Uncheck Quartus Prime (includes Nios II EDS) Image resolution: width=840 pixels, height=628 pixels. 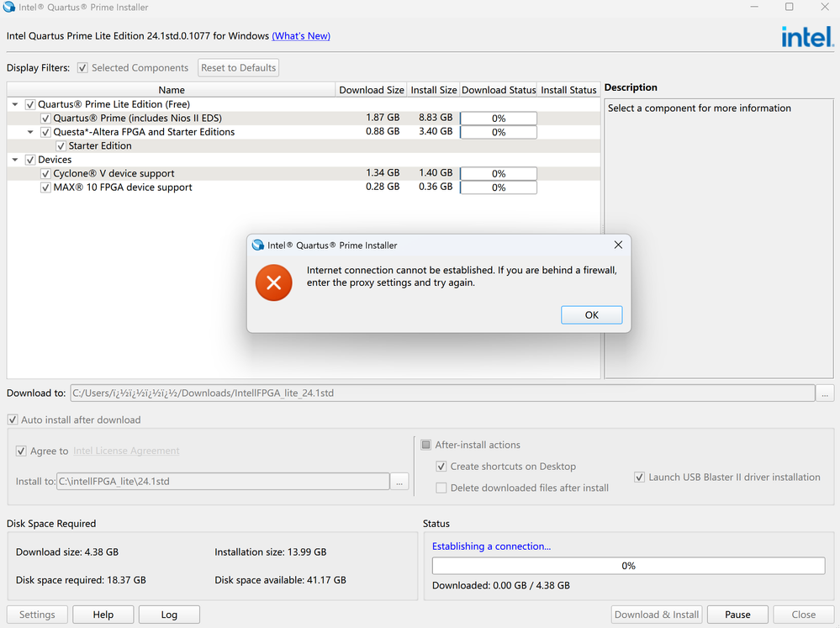[x=45, y=119]
